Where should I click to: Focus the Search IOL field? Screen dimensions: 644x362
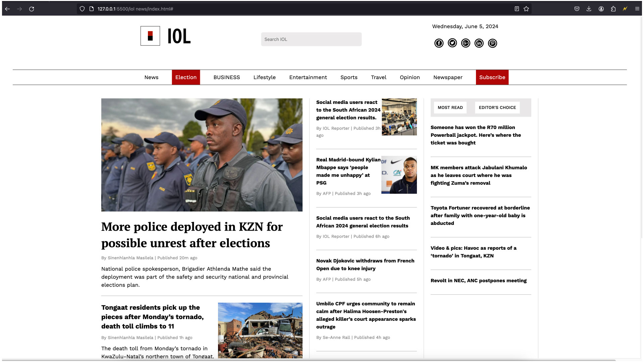click(311, 40)
